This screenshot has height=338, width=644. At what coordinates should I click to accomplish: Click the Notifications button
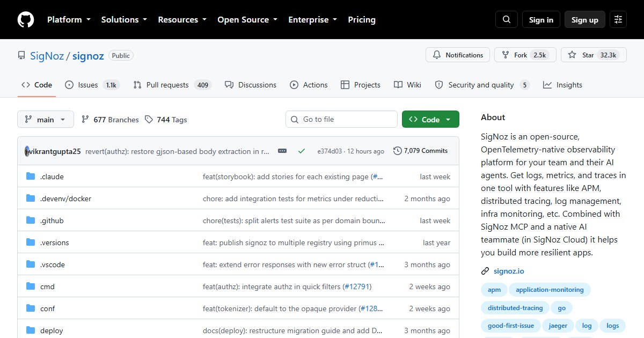[x=458, y=55]
